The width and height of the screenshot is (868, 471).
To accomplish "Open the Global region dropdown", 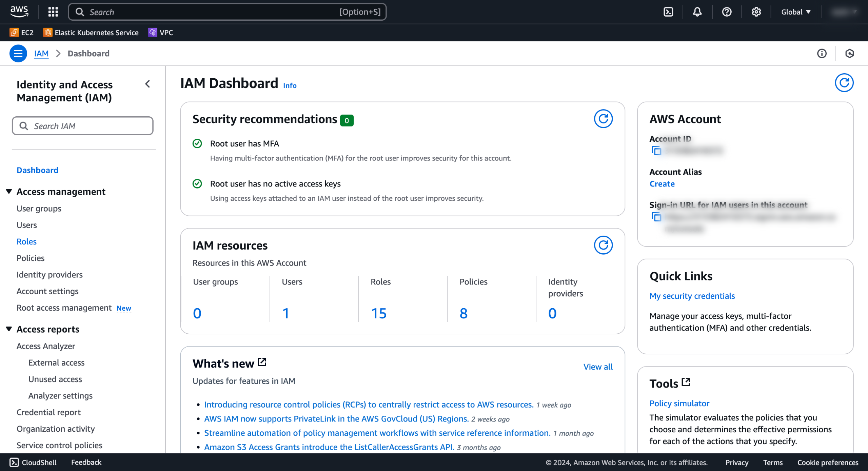I will point(795,12).
